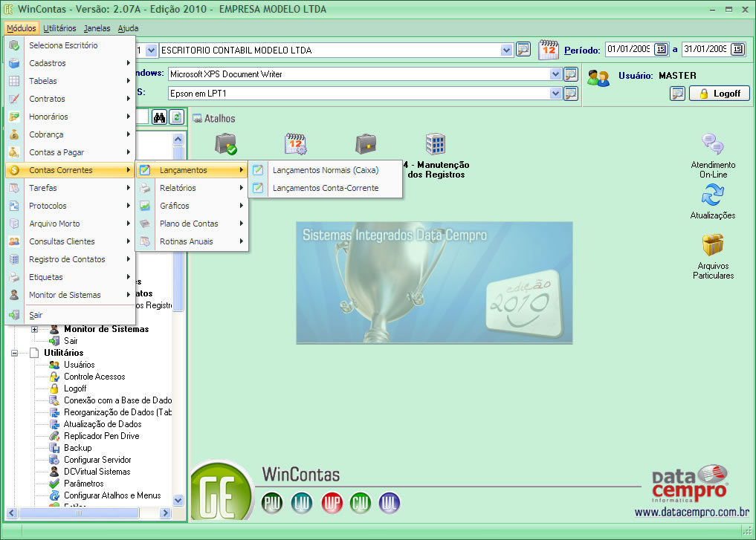Select Usuários in the tree
The image size is (756, 540).
[79, 365]
